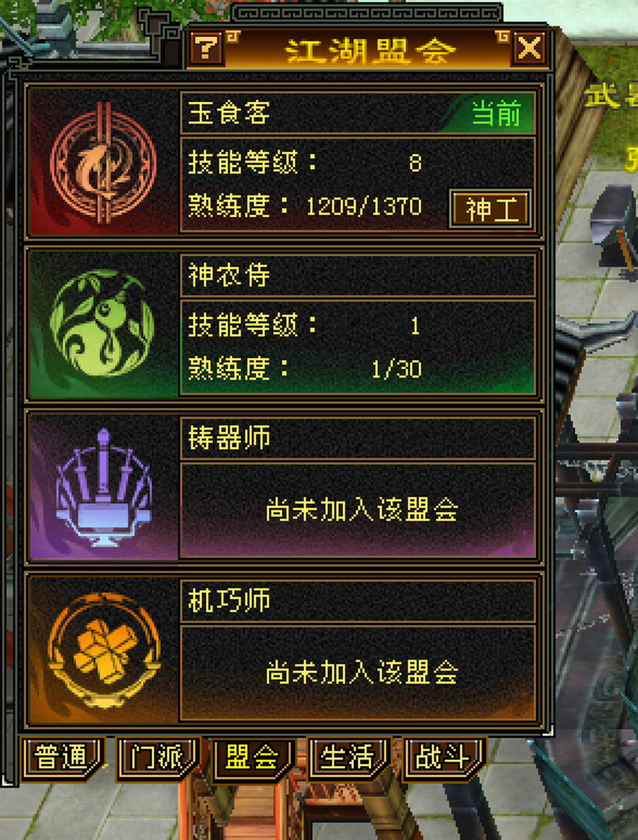Viewport: 638px width, 840px height.
Task: Switch to the 门派 tab
Action: 158,758
